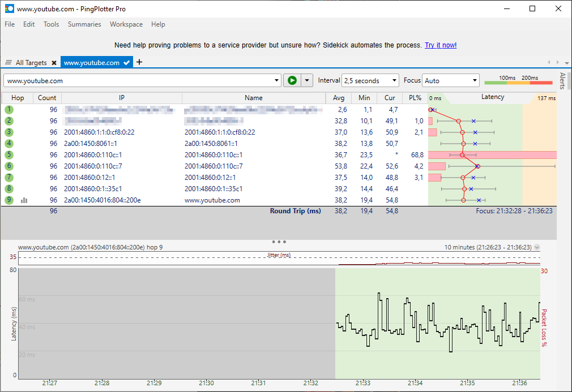Click the www.youtube.com name in hop 9

(x=212, y=200)
